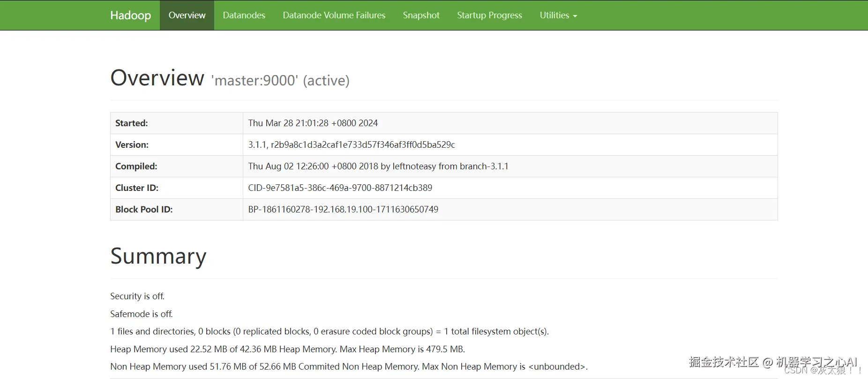
Task: Click the 'Block Pool ID:' row label
Action: (x=144, y=209)
